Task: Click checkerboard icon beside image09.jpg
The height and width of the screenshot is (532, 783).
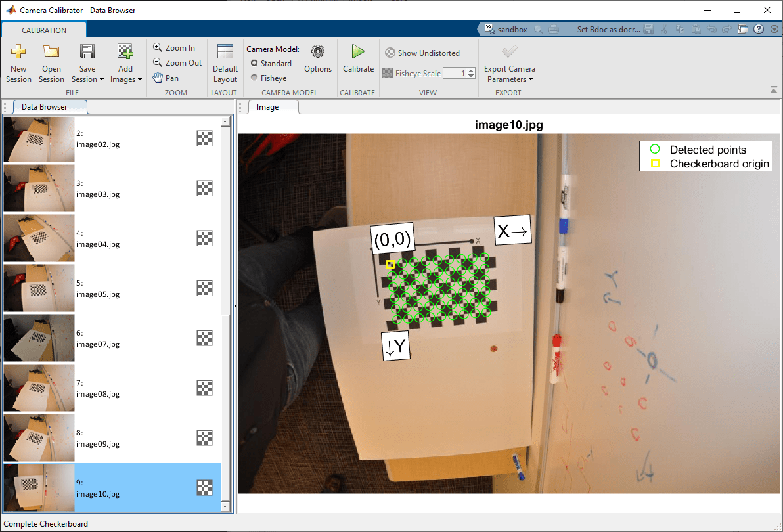Action: (x=205, y=437)
